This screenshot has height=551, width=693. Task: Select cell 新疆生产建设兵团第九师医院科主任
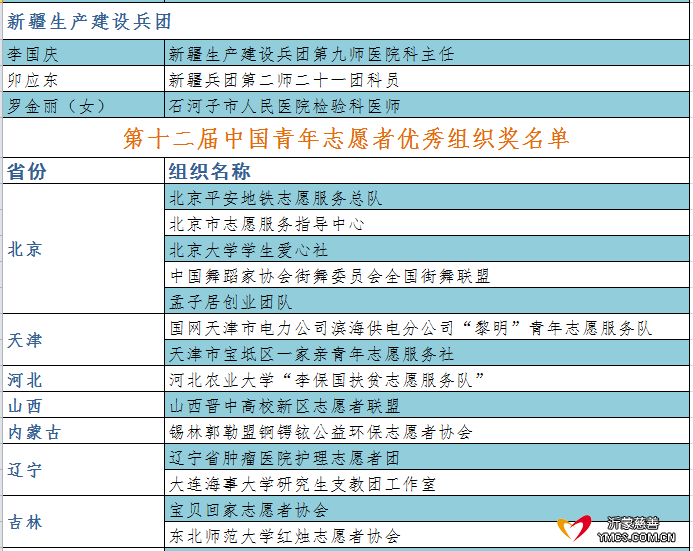pos(427,53)
